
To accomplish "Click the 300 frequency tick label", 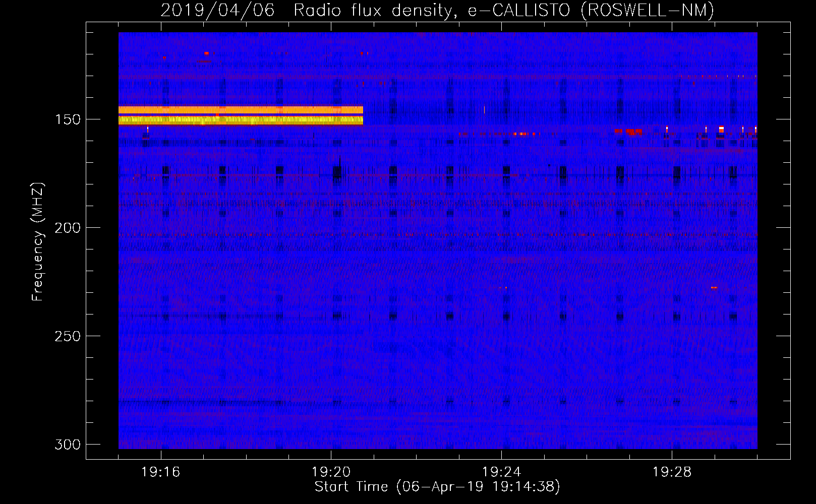I will click(x=68, y=445).
